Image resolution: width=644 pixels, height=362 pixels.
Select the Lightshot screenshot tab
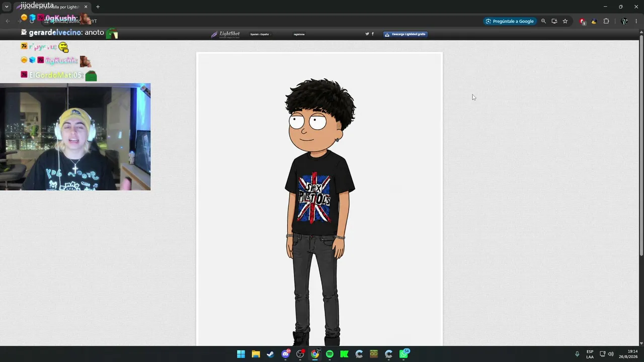(52, 7)
